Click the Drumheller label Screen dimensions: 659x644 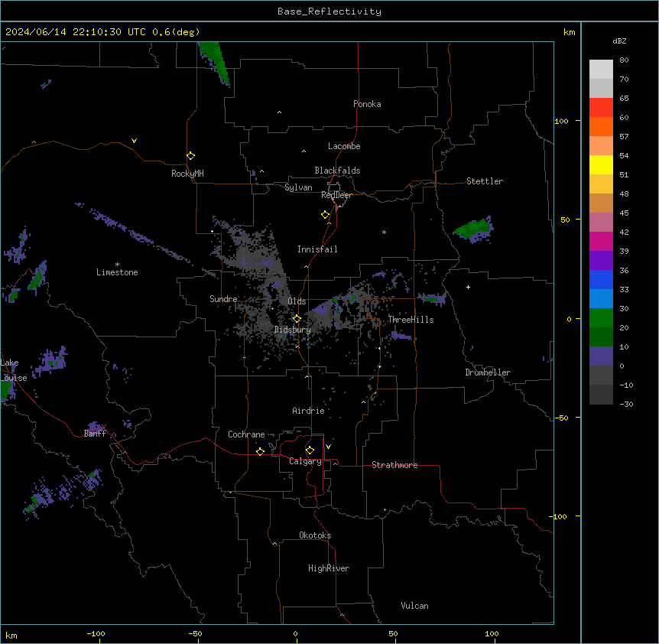[488, 372]
